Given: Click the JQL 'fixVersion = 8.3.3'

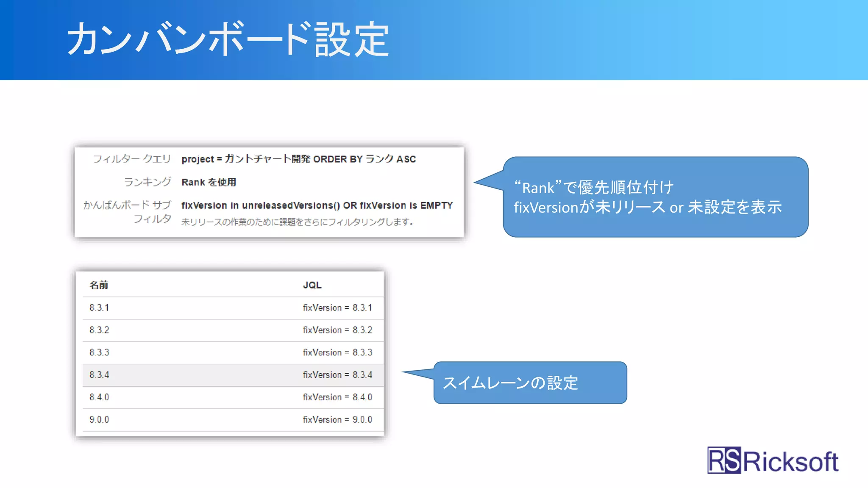Looking at the screenshot, I should 337,352.
